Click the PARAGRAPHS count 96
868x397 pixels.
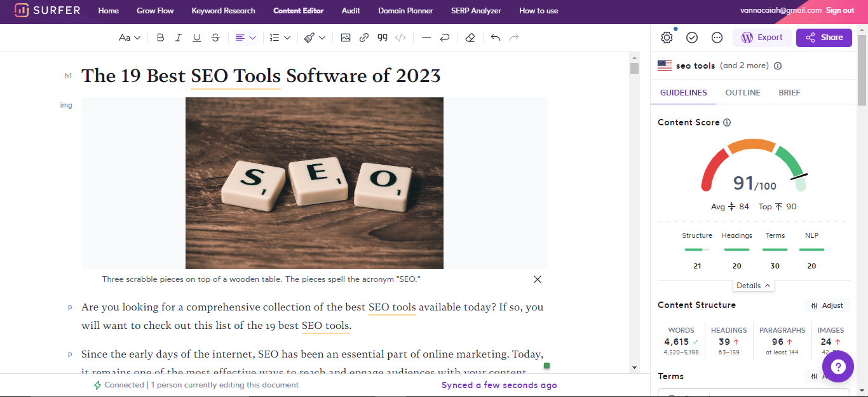(x=778, y=342)
